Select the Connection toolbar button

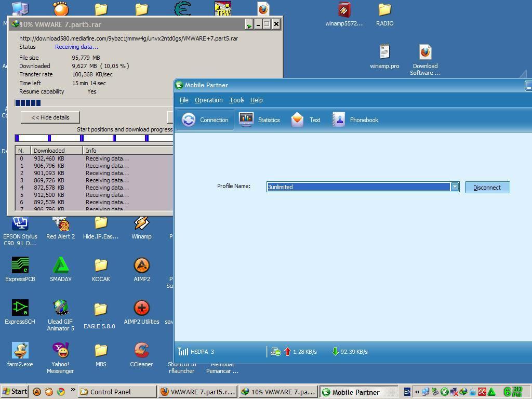(205, 120)
